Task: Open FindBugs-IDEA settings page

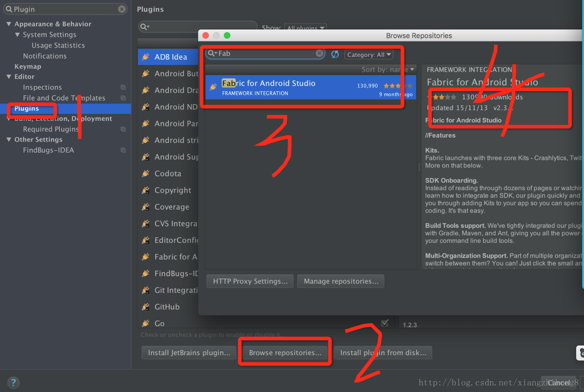Action: coord(49,150)
